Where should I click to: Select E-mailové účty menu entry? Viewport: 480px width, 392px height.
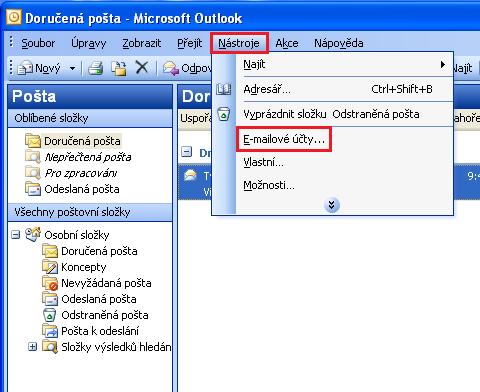click(x=284, y=139)
